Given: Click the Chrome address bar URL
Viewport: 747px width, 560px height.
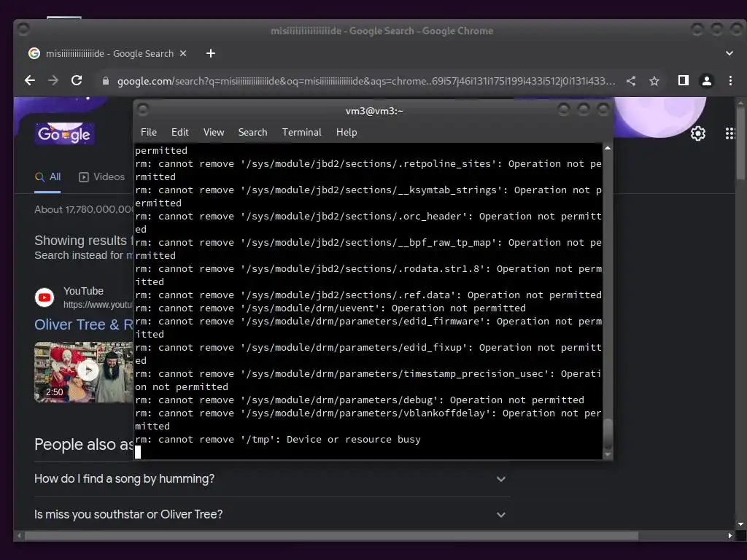Looking at the screenshot, I should tap(366, 81).
